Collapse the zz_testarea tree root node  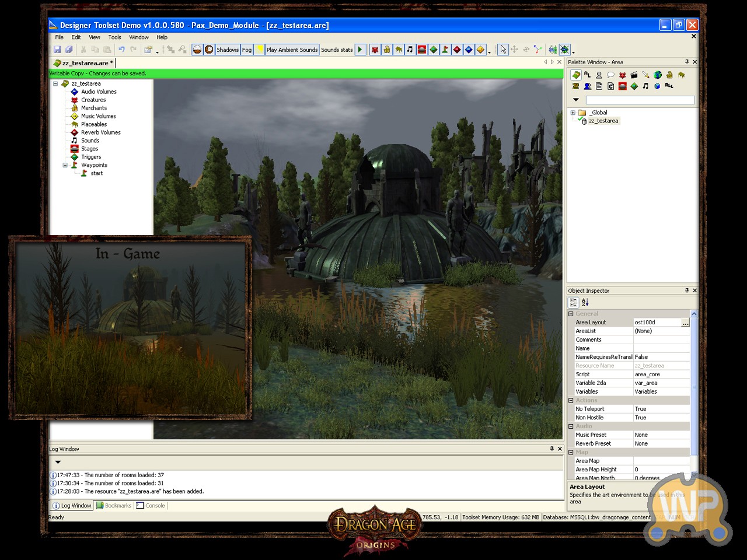55,83
